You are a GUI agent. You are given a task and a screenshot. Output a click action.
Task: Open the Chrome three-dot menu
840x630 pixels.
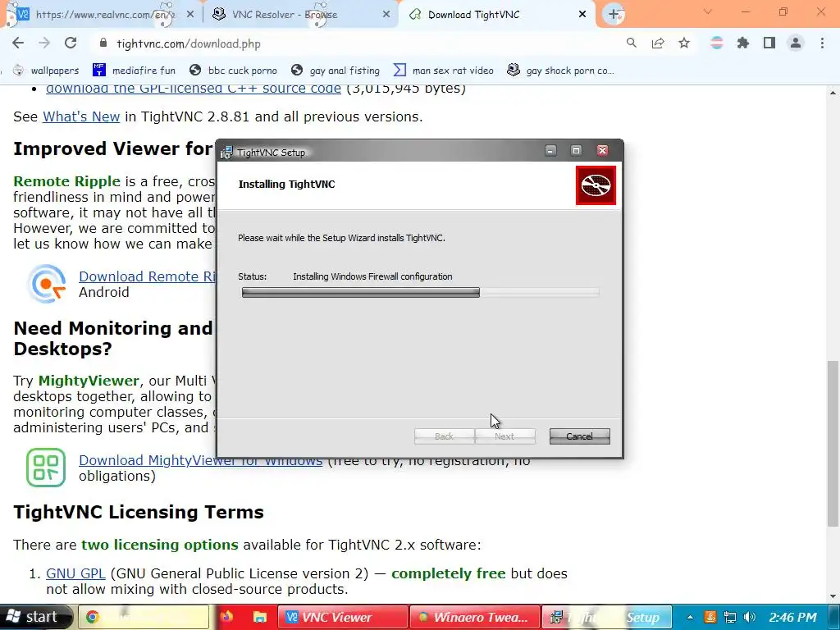pyautogui.click(x=822, y=43)
